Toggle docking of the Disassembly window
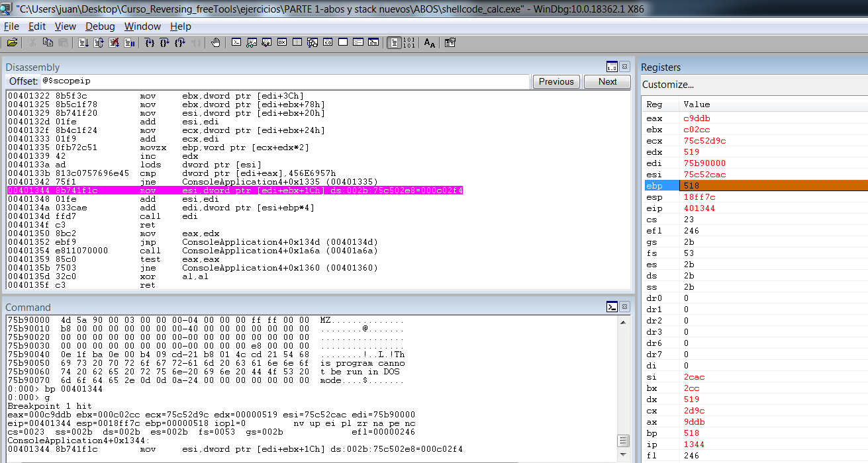Image resolution: width=868 pixels, height=463 pixels. (612, 66)
